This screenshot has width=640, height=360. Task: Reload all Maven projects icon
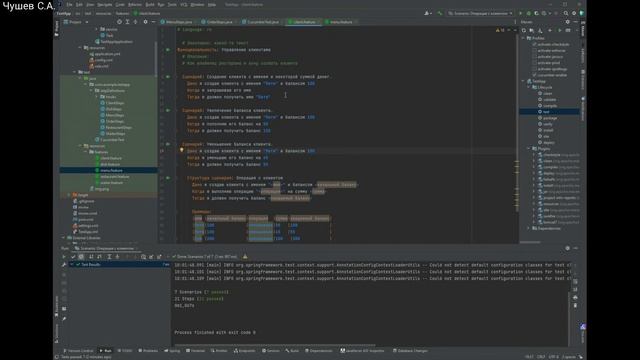(524, 31)
